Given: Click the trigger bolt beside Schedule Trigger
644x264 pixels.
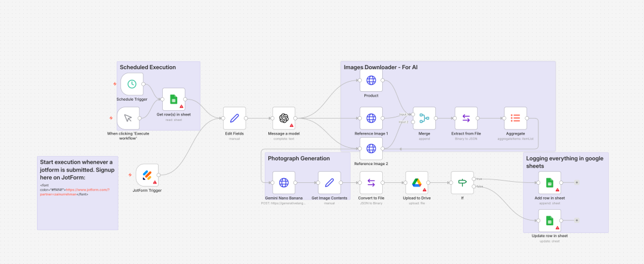Looking at the screenshot, I should click(115, 84).
